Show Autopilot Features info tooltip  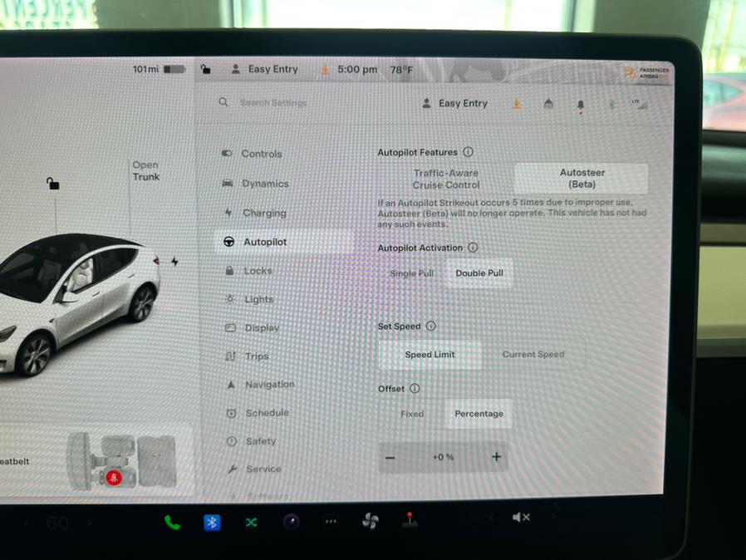click(469, 152)
